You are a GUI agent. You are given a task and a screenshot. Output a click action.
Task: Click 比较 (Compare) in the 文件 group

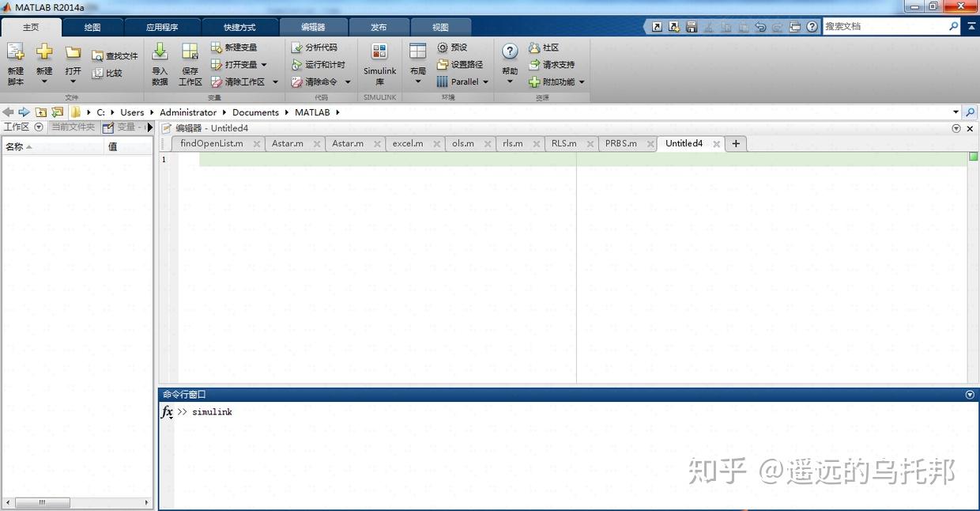coord(111,73)
